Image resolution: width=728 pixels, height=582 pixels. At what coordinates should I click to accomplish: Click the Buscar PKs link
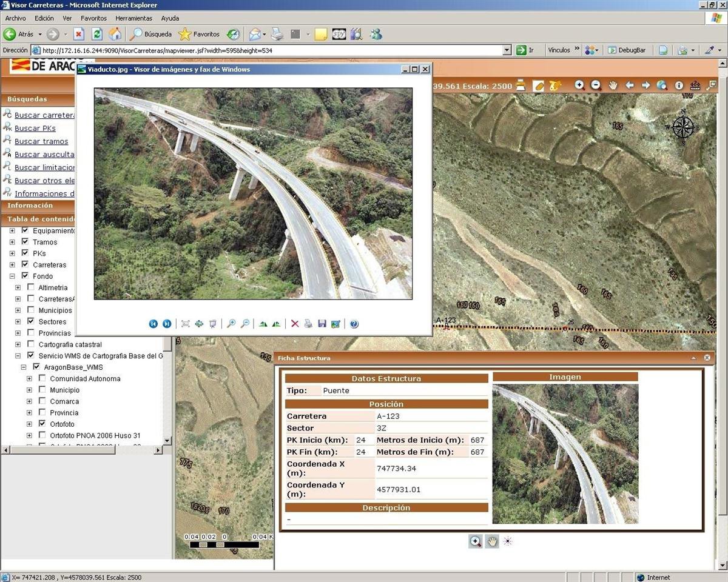35,128
